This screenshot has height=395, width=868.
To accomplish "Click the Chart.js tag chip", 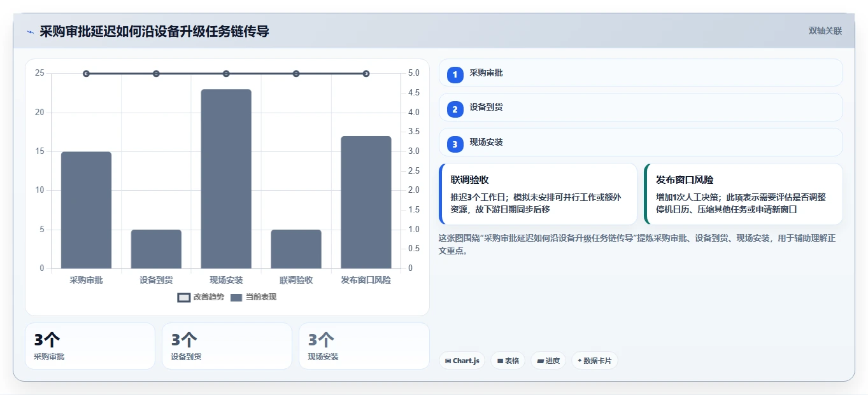I will [x=462, y=361].
